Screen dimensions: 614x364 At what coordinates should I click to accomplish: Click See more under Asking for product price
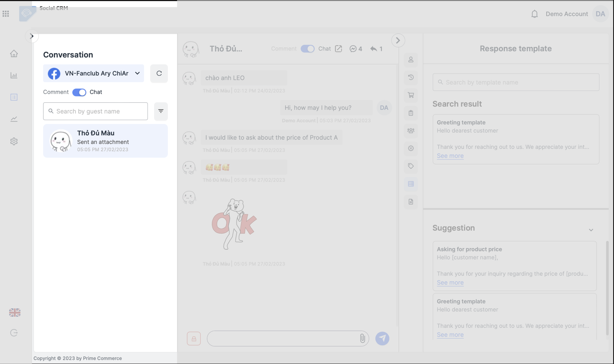tap(450, 283)
